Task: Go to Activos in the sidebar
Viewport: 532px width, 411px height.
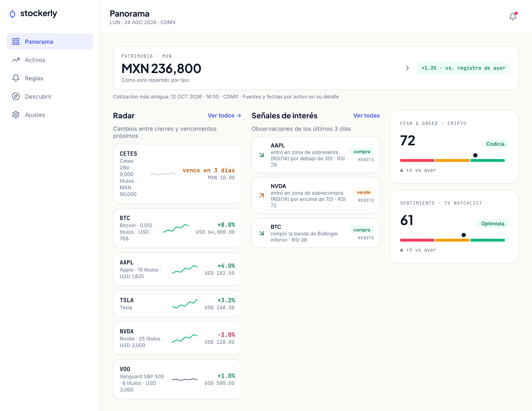Action: pos(50,60)
